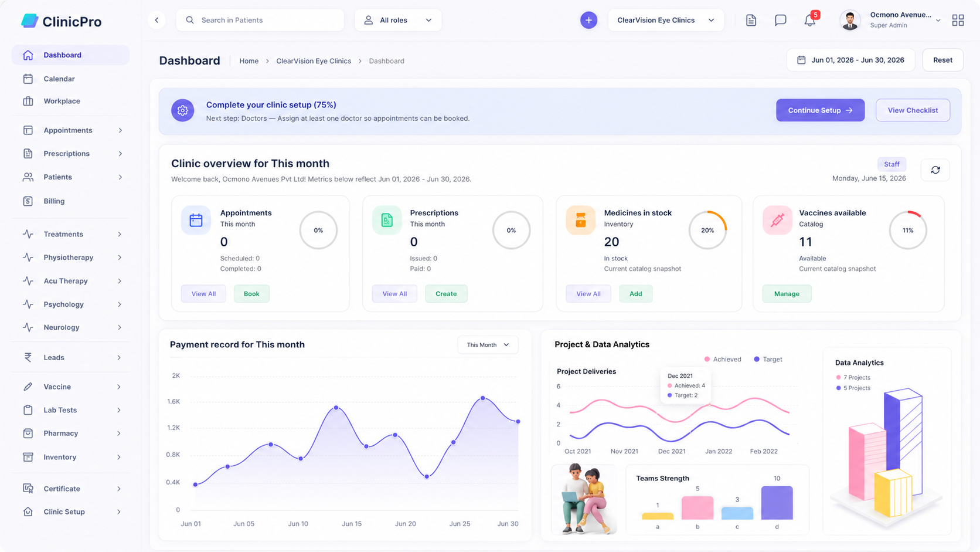The height and width of the screenshot is (552, 980).
Task: Click the plus quick-add button
Action: click(588, 20)
